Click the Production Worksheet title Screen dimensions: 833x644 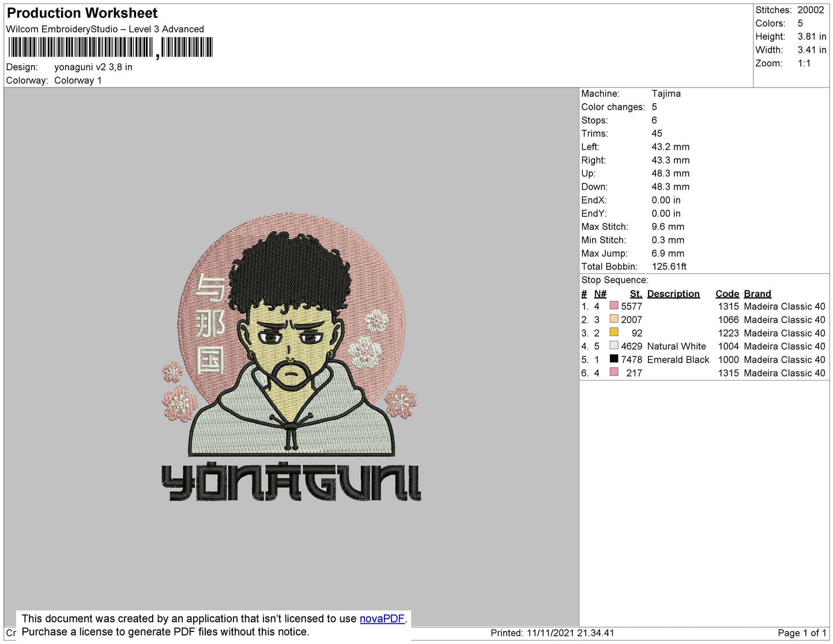[82, 13]
